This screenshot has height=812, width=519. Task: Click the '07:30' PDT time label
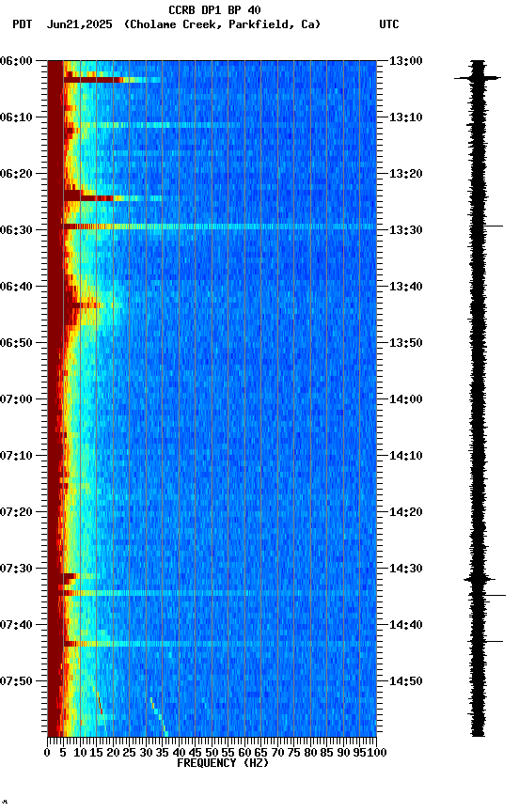pos(16,569)
